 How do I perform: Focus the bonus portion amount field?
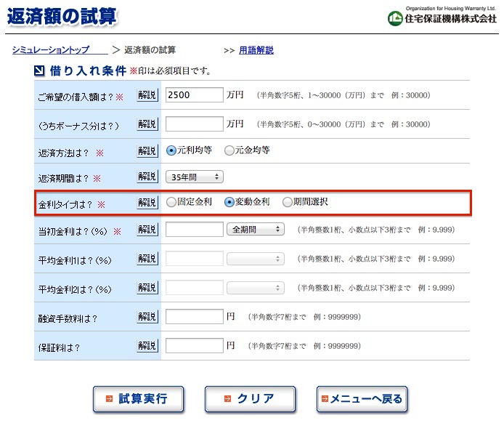[x=195, y=124]
